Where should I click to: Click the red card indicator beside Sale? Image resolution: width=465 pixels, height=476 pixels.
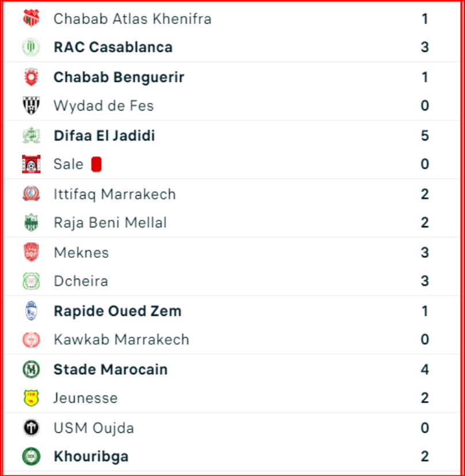tap(96, 165)
